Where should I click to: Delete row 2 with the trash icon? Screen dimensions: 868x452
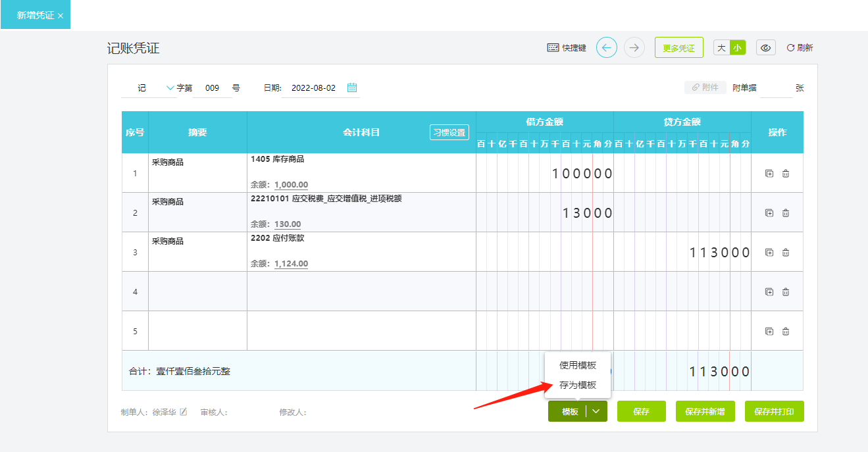(785, 213)
